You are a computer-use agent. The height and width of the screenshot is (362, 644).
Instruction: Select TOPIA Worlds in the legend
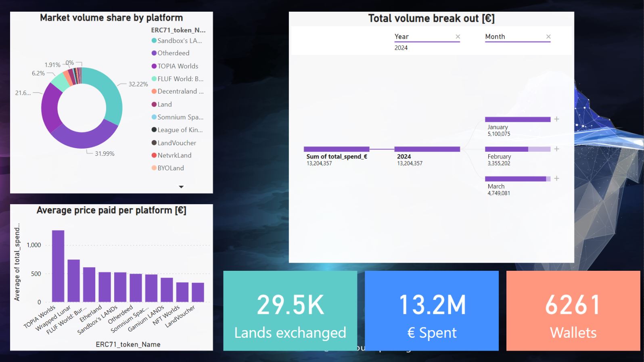click(x=175, y=66)
